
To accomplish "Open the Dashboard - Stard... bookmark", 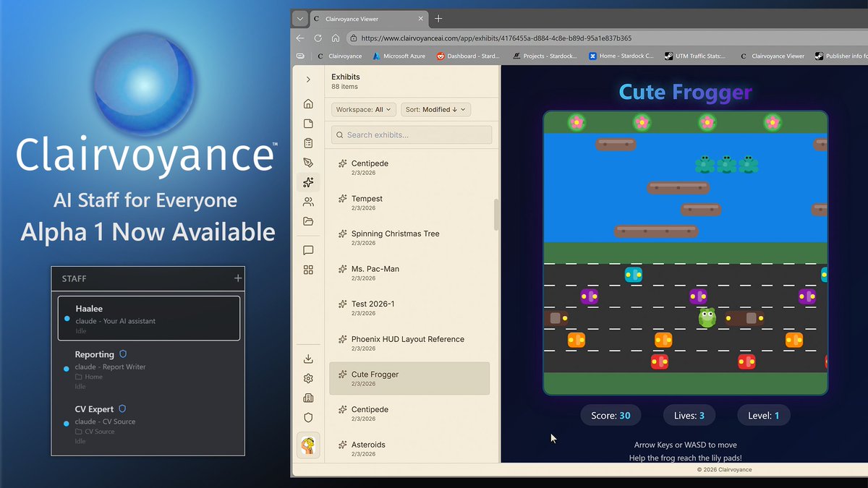I will (x=467, y=56).
